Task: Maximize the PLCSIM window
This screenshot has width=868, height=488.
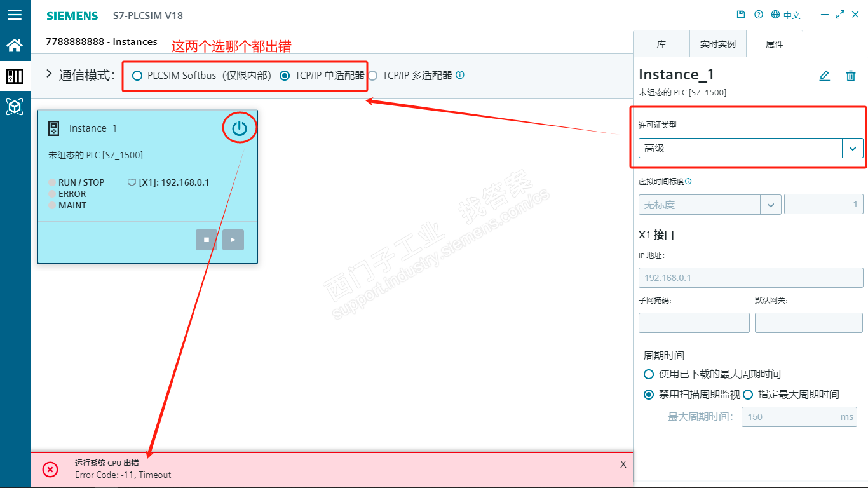Action: [841, 15]
